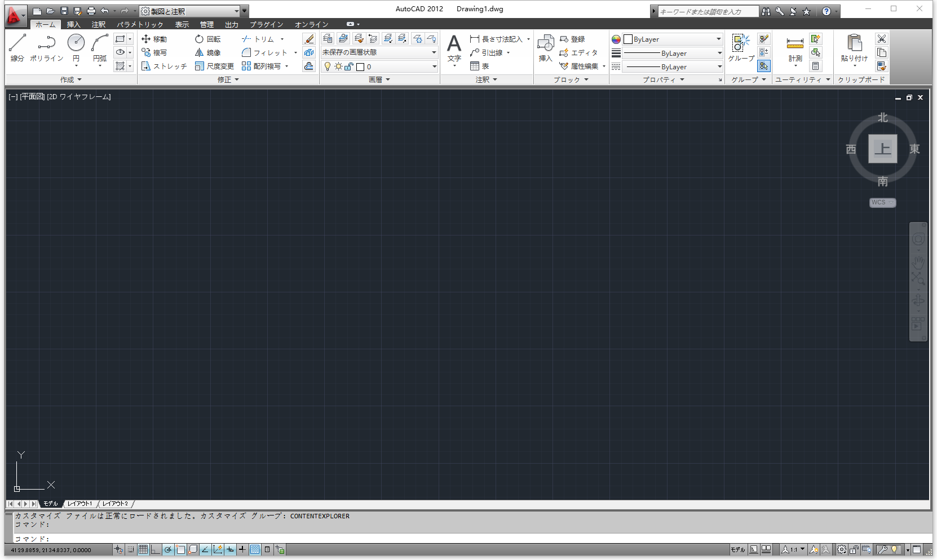The image size is (937, 560).
Task: Open the ホーム ribbon tab
Action: [x=46, y=24]
